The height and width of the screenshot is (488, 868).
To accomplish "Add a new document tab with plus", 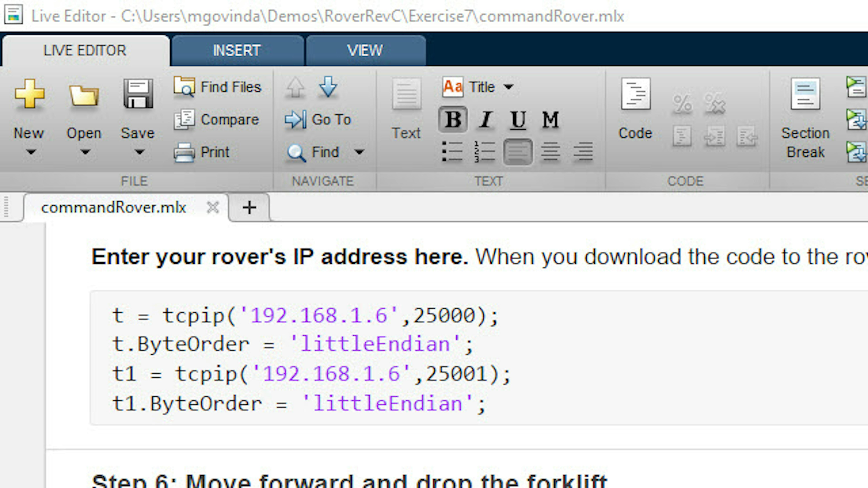I will click(249, 207).
